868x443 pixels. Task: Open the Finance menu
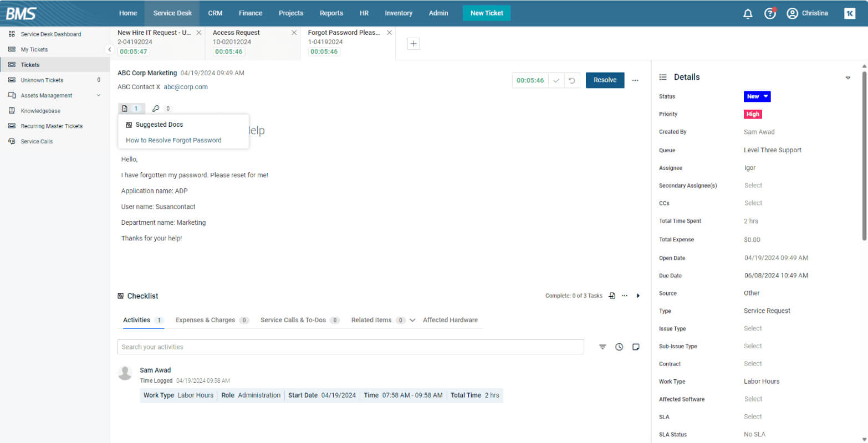point(251,13)
